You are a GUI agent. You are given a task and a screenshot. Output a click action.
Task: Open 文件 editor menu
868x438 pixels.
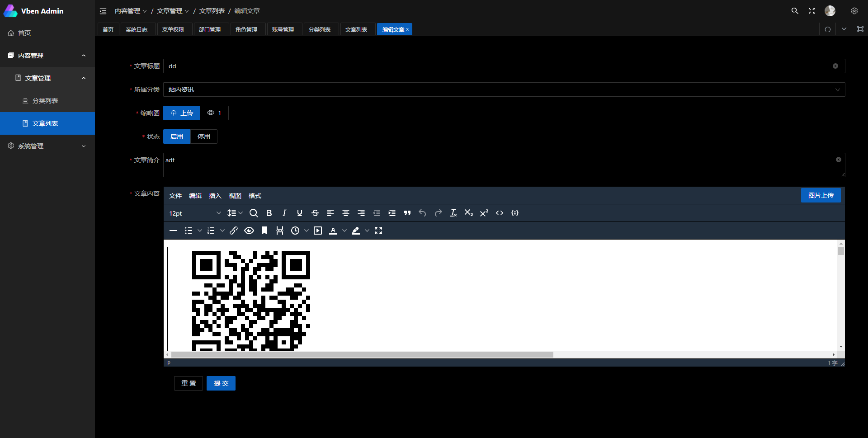click(x=175, y=196)
